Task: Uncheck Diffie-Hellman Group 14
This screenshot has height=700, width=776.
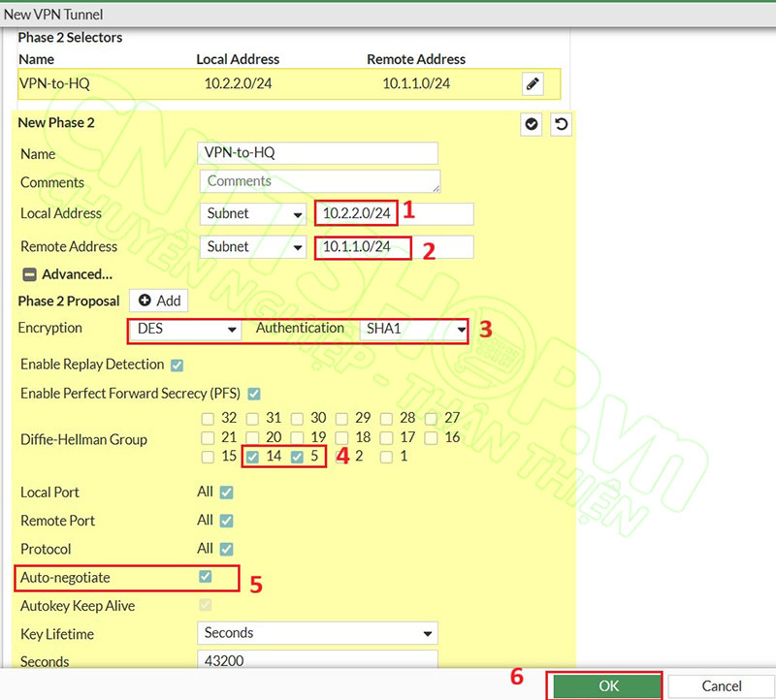Action: [252, 457]
